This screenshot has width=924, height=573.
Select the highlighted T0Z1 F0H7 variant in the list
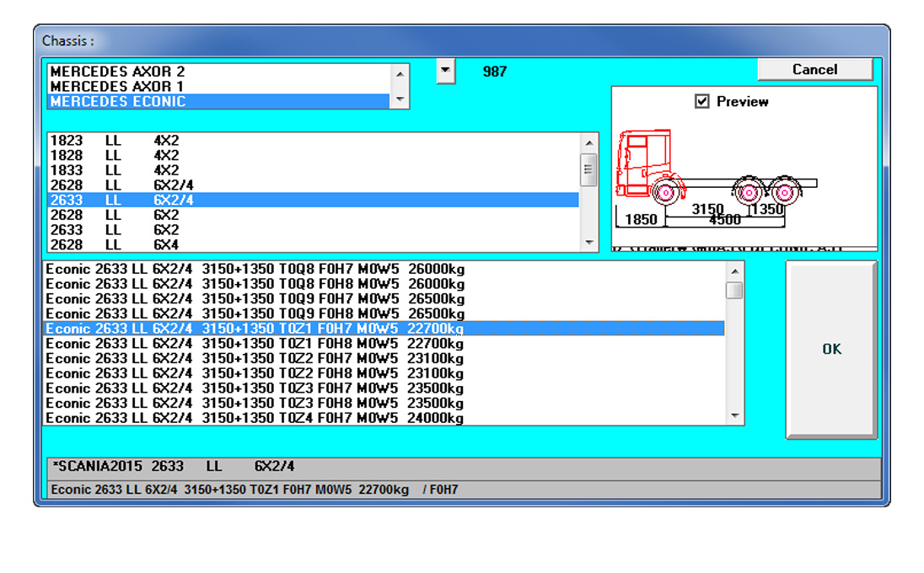pos(384,329)
